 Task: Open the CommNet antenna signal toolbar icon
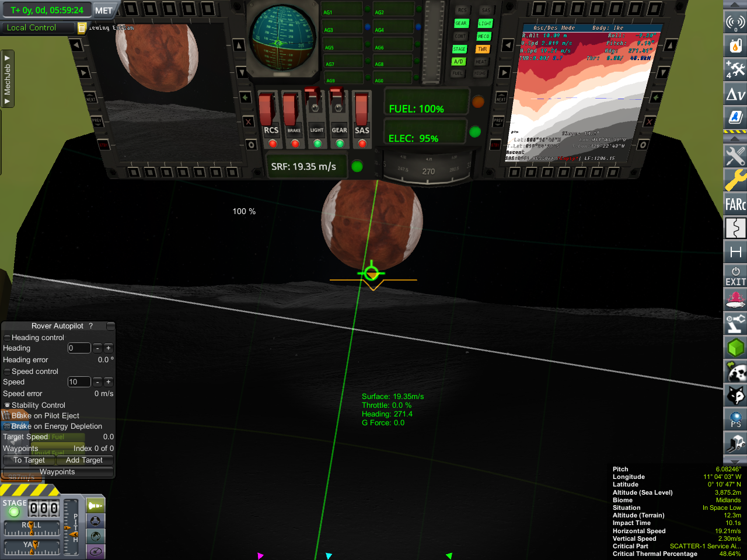point(735,22)
